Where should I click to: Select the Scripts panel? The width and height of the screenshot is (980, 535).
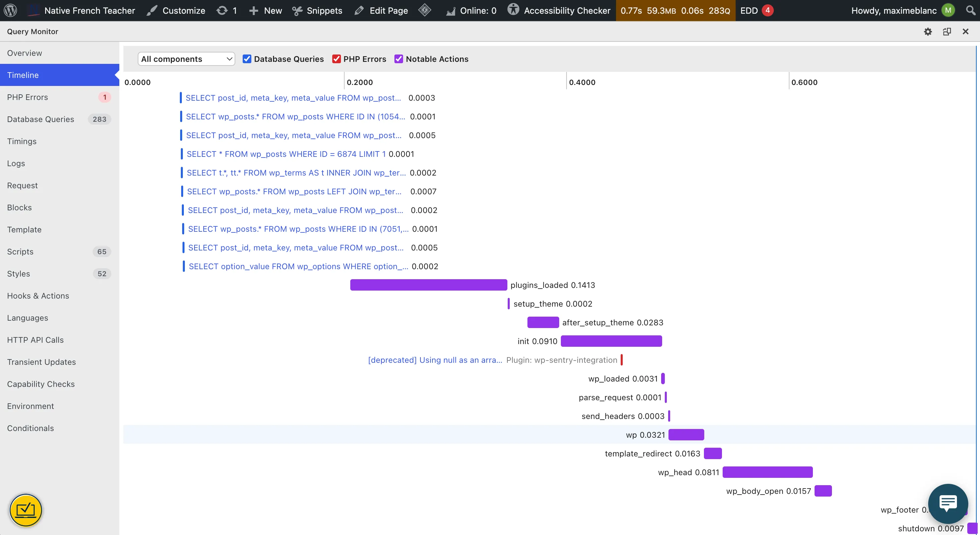coord(60,251)
